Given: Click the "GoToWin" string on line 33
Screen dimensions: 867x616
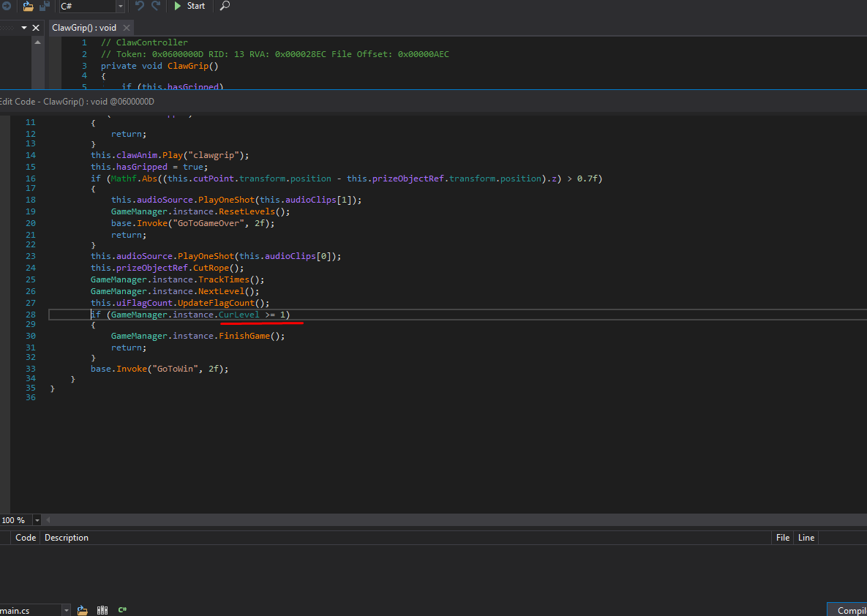Looking at the screenshot, I should pos(177,369).
